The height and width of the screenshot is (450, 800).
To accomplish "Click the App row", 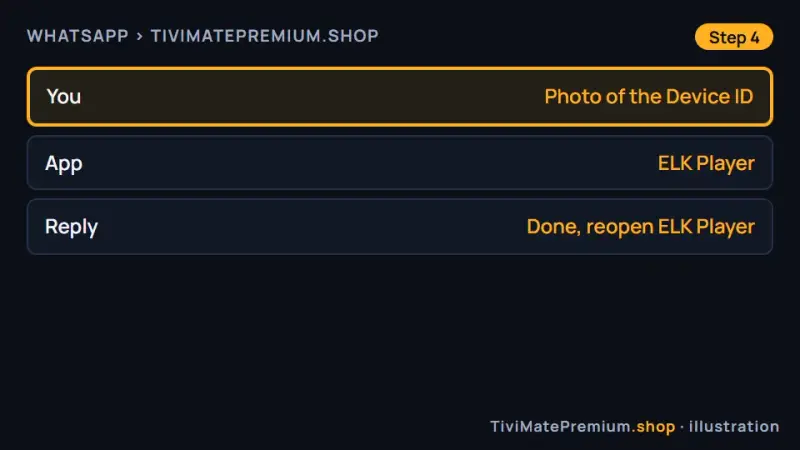I will coord(400,163).
